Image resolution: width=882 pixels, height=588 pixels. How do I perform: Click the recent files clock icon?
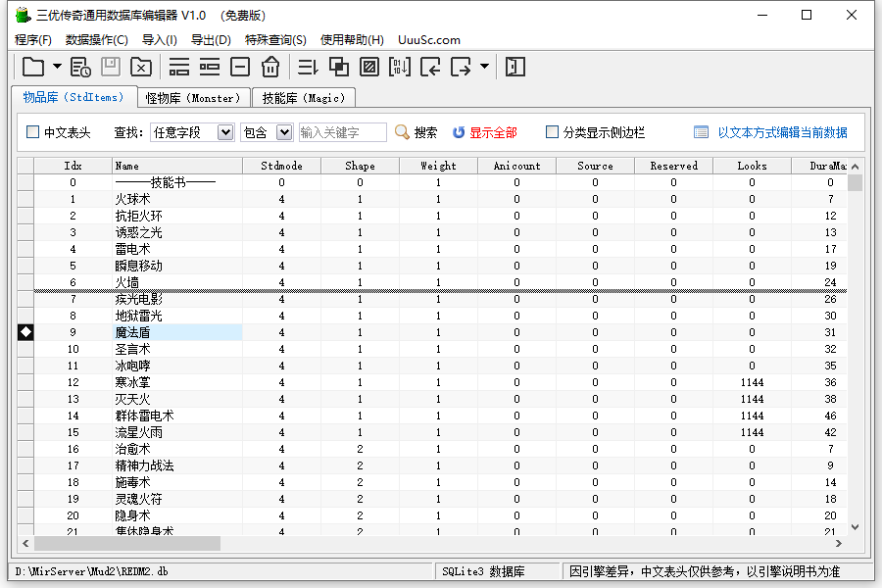81,67
